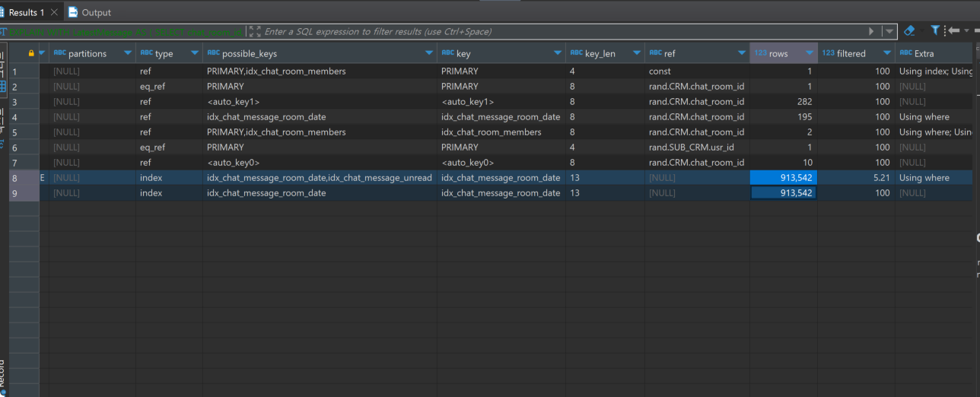The height and width of the screenshot is (397, 980).
Task: Click the index type cell in row 8
Action: pos(169,177)
